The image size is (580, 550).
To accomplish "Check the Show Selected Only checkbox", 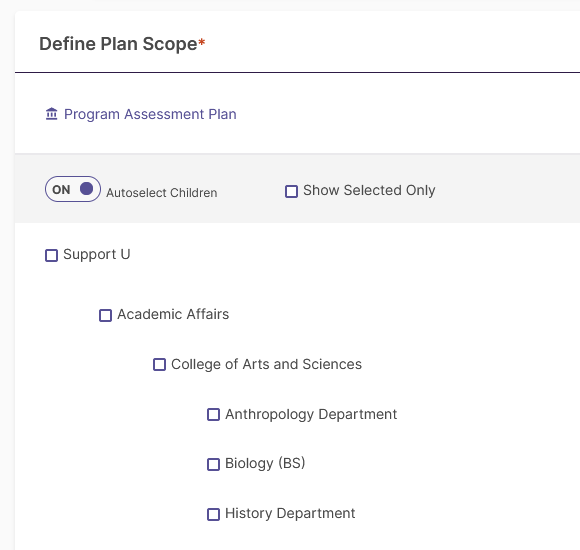I will click(291, 191).
